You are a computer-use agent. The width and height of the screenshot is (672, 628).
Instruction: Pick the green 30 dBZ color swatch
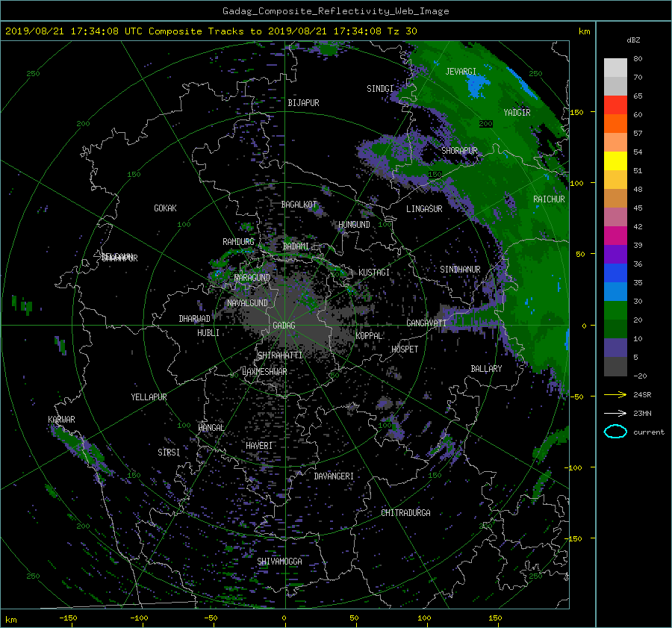(615, 310)
